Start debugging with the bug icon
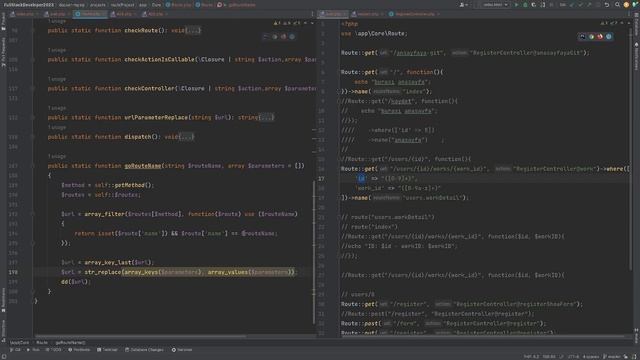The width and height of the screenshot is (640, 360). (525, 5)
